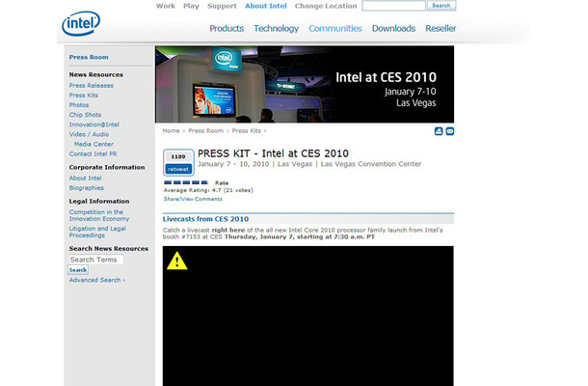This screenshot has height=386, width=588.
Task: Click Legal Information sidebar heading
Action: (x=99, y=202)
